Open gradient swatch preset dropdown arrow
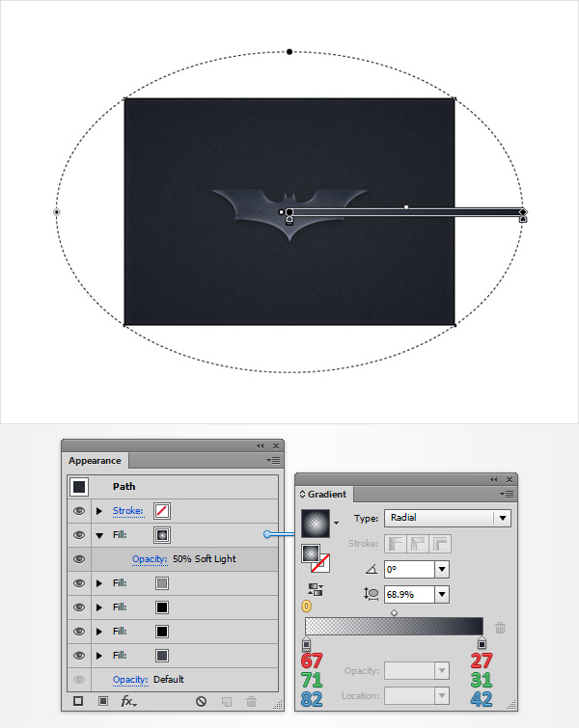The width and height of the screenshot is (579, 728). point(336,524)
